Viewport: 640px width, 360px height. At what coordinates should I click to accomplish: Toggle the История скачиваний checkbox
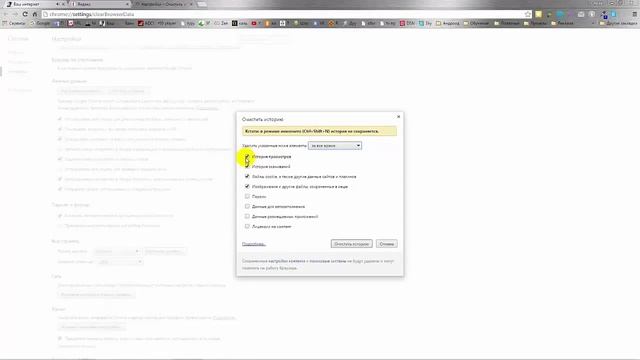[247, 166]
